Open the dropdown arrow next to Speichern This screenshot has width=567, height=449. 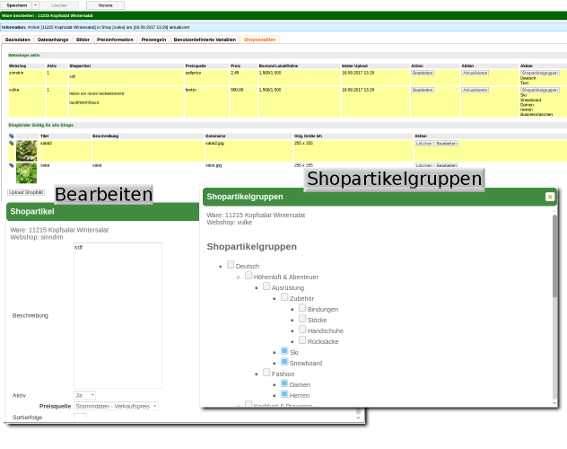pos(35,5)
